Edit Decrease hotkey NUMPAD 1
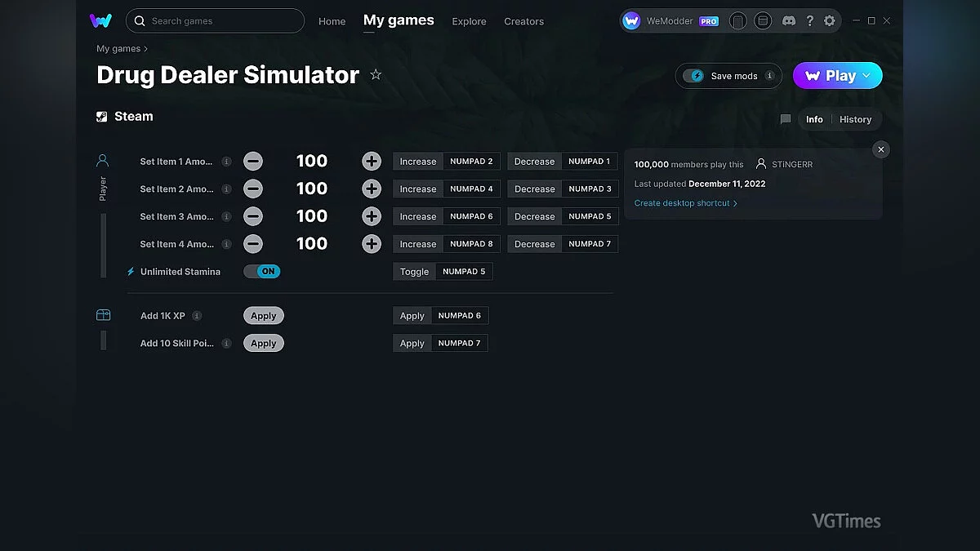This screenshot has height=551, width=980. tap(590, 162)
